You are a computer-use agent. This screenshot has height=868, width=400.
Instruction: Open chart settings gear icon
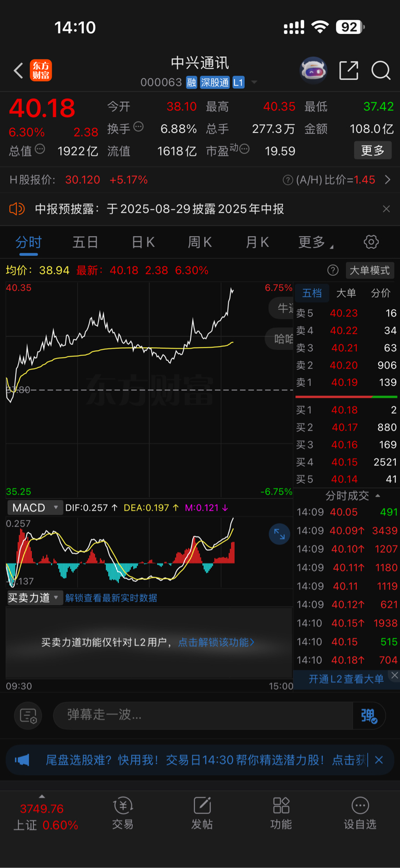click(x=371, y=242)
